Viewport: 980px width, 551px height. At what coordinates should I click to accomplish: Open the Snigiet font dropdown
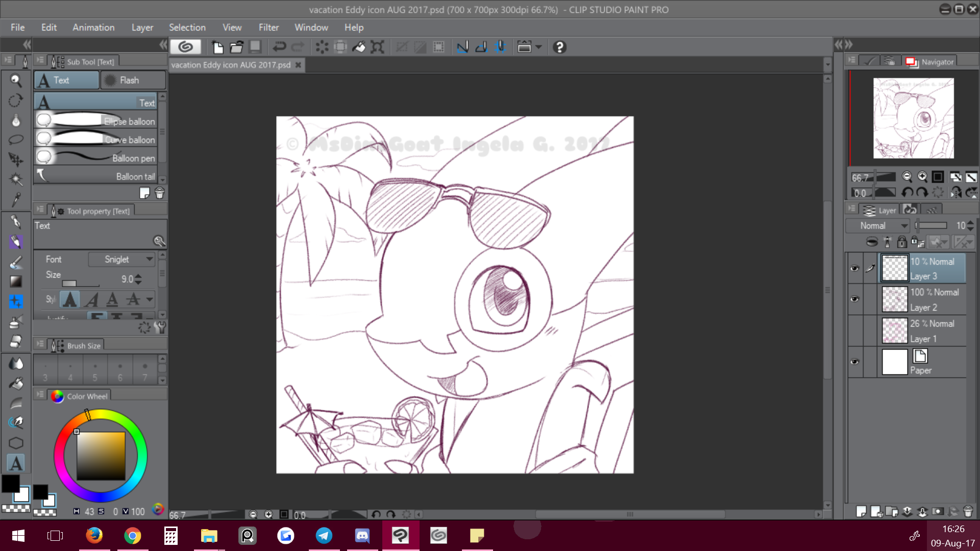(122, 259)
